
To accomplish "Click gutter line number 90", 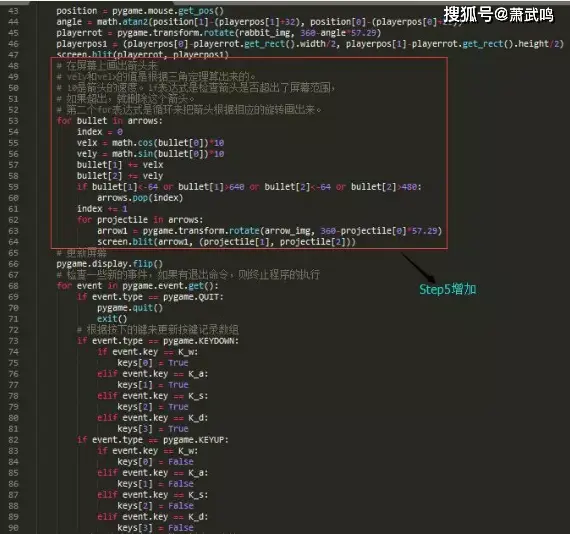I will tap(13, 528).
